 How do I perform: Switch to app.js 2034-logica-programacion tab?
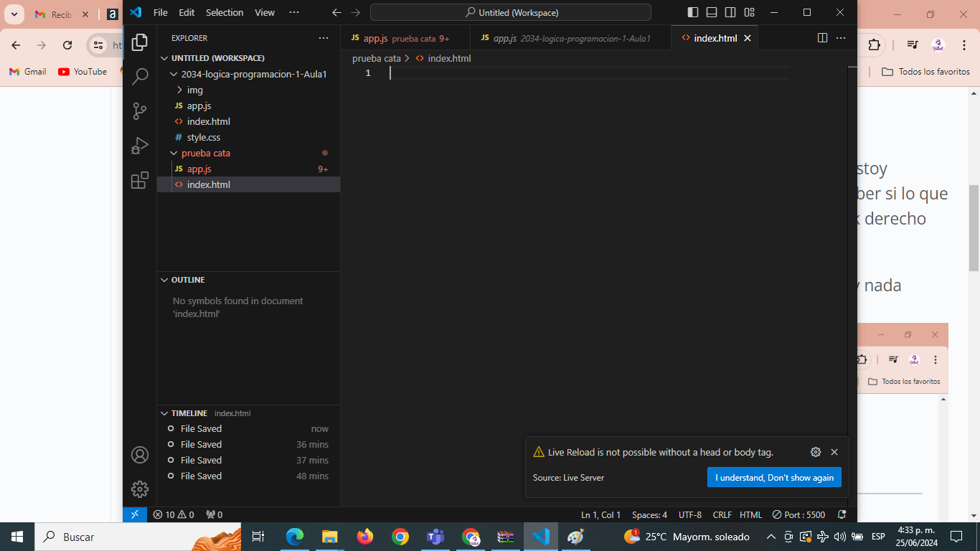[571, 38]
